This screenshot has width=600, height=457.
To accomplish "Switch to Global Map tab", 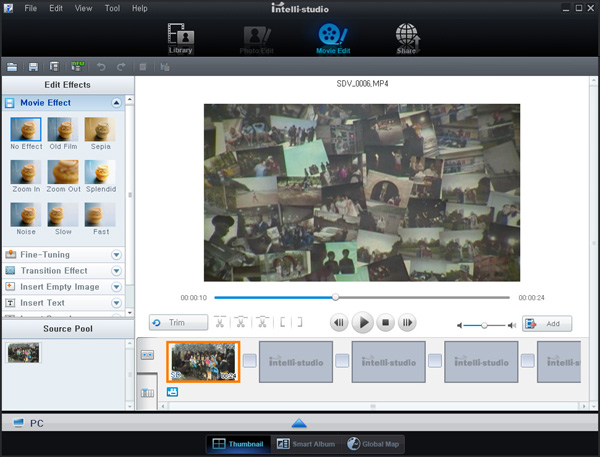I will [x=373, y=444].
